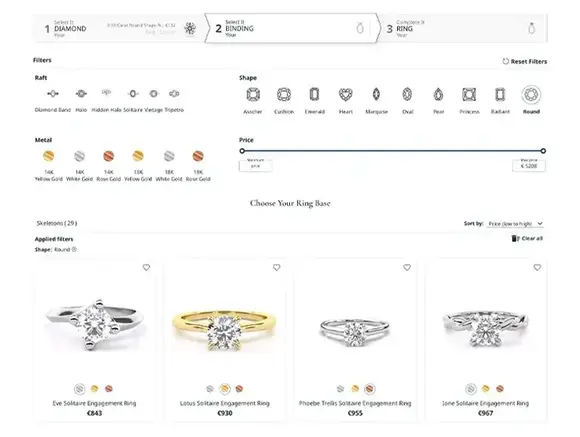
Task: Pick the Oval diamond shape
Action: 407,95
